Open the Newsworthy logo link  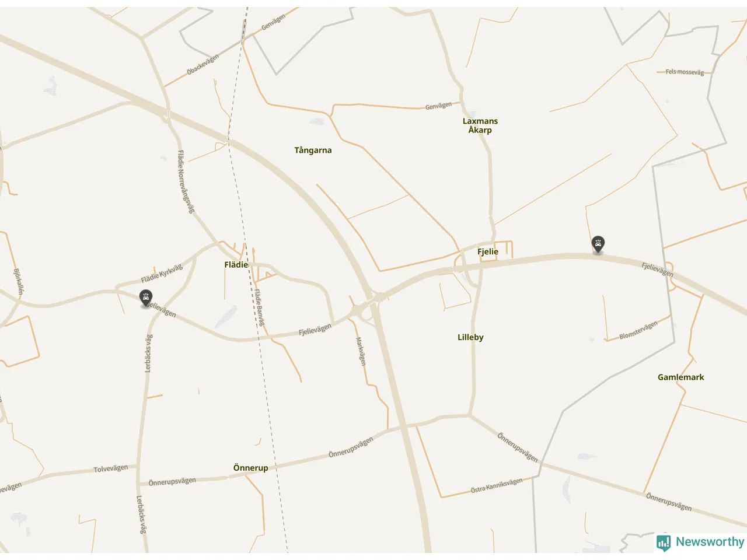click(x=700, y=542)
